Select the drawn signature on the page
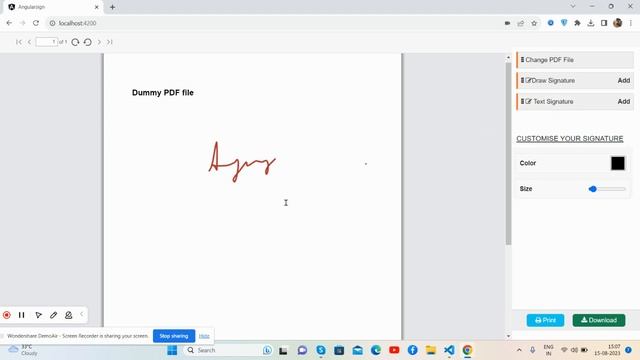The image size is (640, 360). (x=242, y=162)
